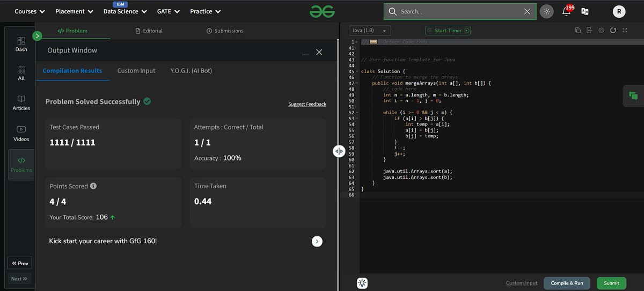The image size is (644, 291).
Task: Click the lightbulb hint icon
Action: point(362,283)
